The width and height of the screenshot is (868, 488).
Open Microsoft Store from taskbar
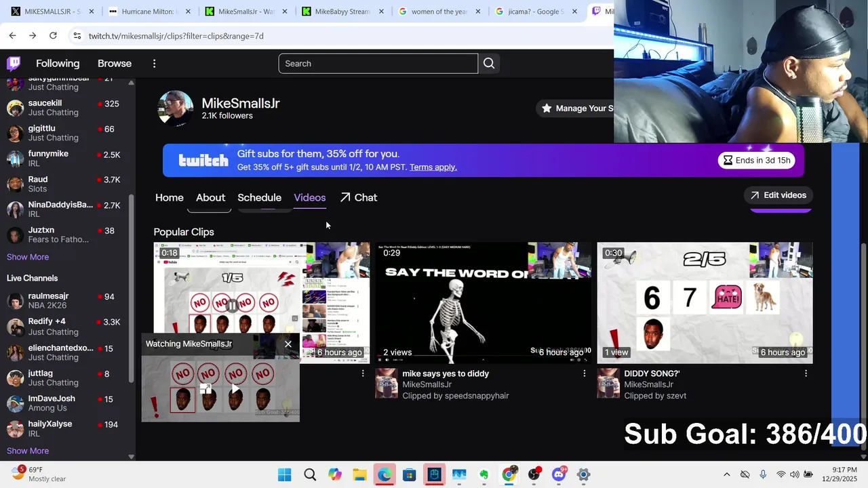(x=410, y=474)
